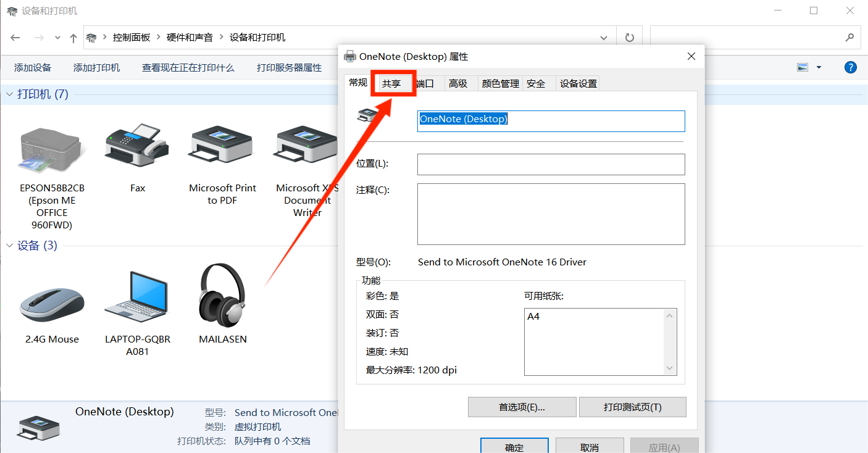Click 查看现在正在打印什么
This screenshot has width=868, height=453.
point(188,68)
